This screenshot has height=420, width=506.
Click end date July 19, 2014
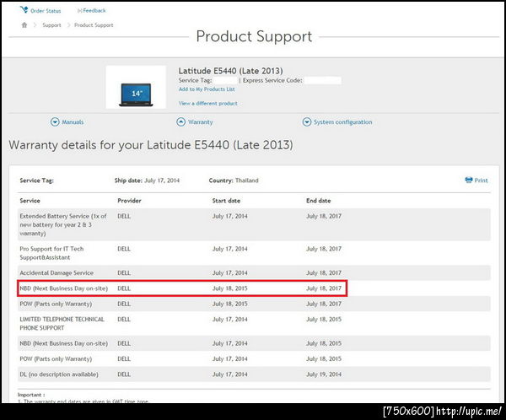[324, 374]
